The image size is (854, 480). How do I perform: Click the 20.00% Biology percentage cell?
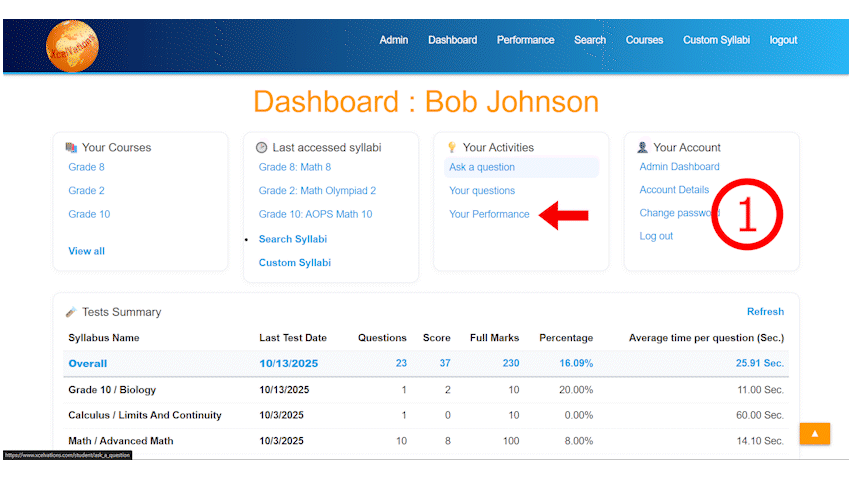[x=576, y=390]
